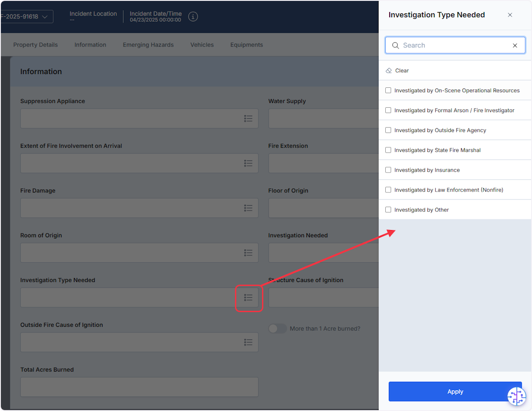Toggle More than 1 Acre burned switch
Image resolution: width=532 pixels, height=411 pixels.
[278, 329]
